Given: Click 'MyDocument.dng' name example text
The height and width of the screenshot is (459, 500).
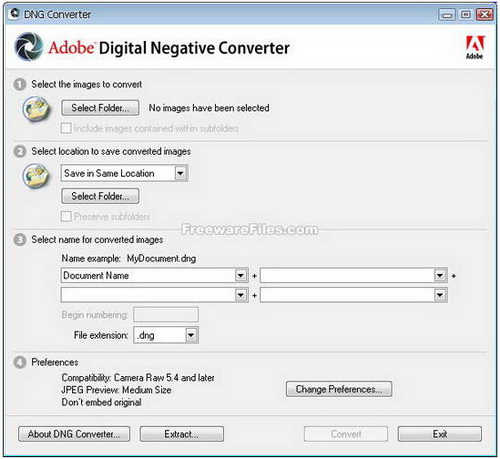Looking at the screenshot, I should [x=161, y=258].
